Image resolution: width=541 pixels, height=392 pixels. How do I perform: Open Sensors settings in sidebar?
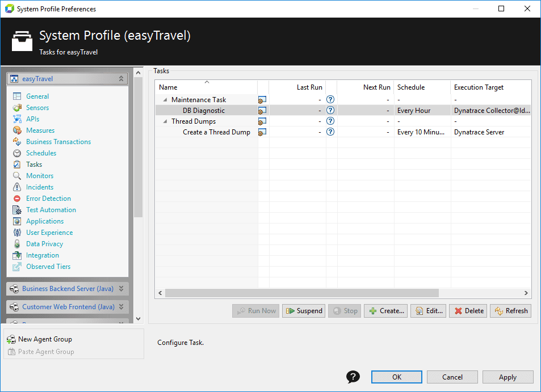37,108
